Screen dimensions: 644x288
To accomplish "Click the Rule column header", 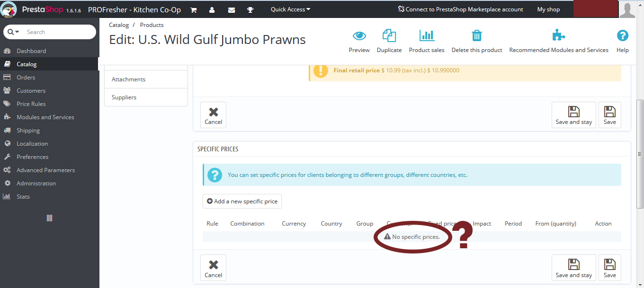I will [x=212, y=224].
